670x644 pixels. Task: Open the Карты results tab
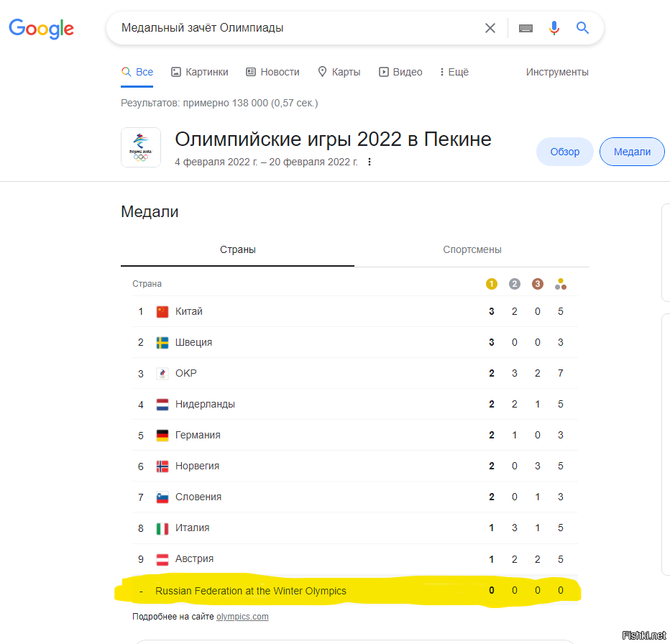(339, 72)
